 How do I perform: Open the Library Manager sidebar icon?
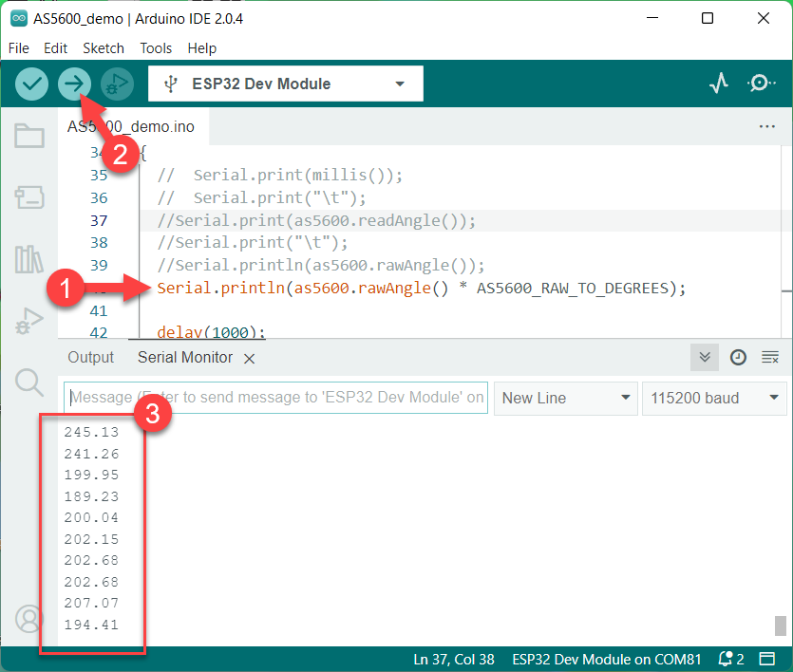pyautogui.click(x=28, y=259)
